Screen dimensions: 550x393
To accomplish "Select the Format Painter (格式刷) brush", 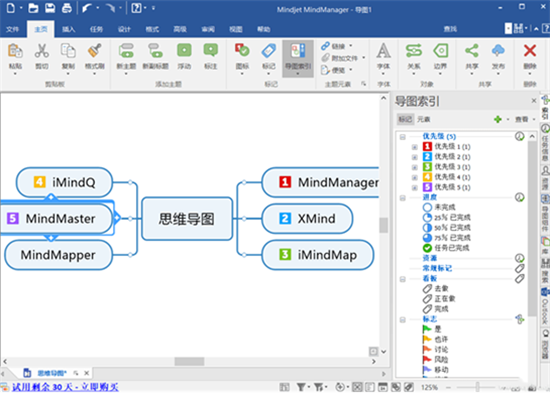I will [95, 51].
